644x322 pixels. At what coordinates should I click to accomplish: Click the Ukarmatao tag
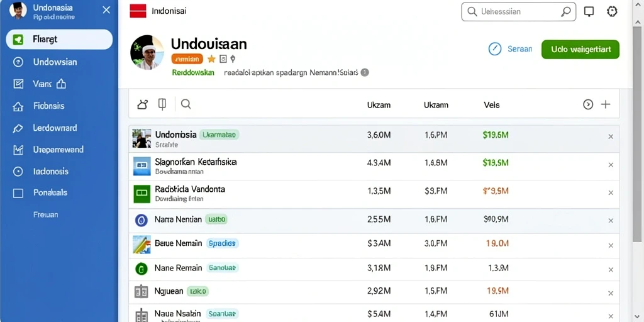[219, 135]
